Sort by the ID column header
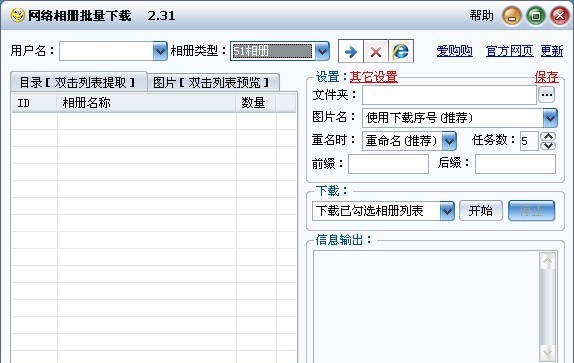Image resolution: width=574 pixels, height=363 pixels. click(34, 103)
